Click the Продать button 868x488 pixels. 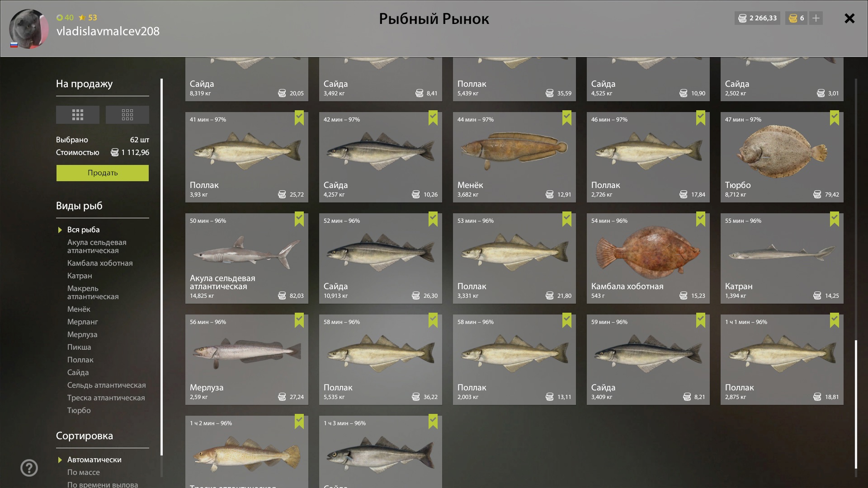coord(103,173)
